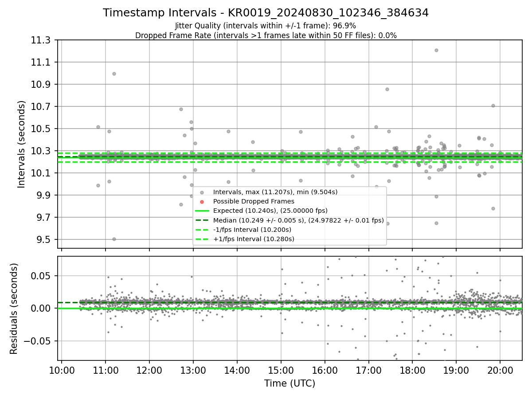Click the red dot marker in the legend
This screenshot has width=532, height=399.
(202, 202)
